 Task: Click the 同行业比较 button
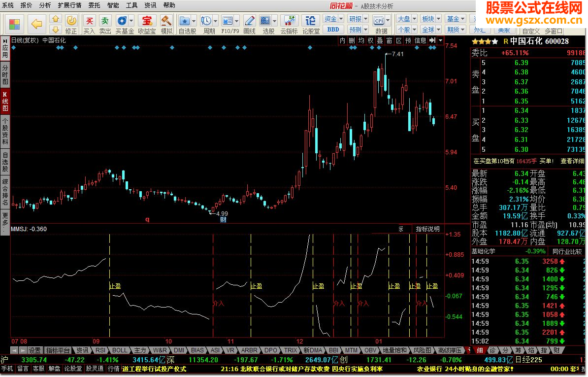567,252
